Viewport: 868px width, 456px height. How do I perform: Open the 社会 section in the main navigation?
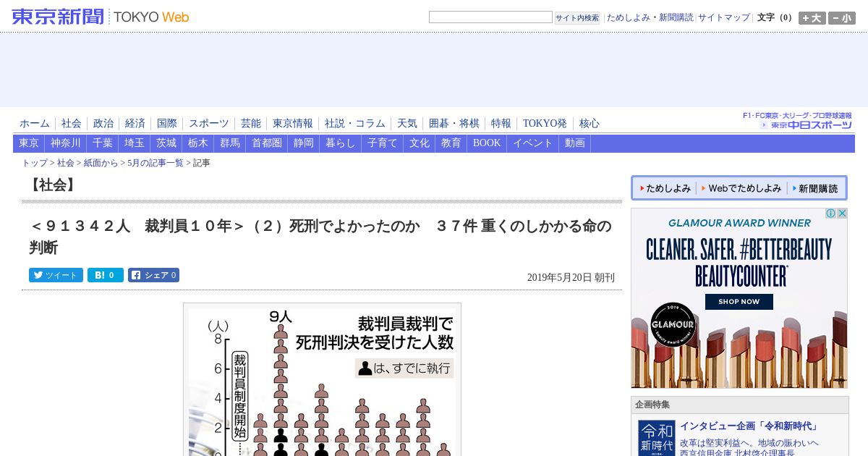[x=72, y=124]
